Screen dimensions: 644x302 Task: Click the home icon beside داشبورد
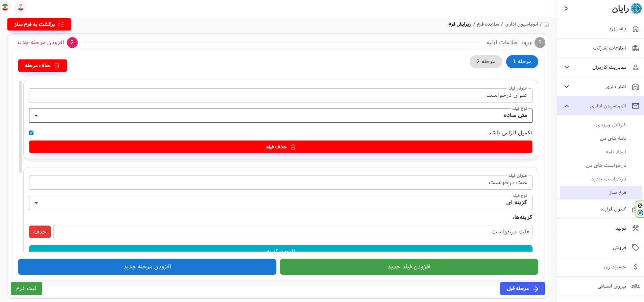[x=636, y=29]
